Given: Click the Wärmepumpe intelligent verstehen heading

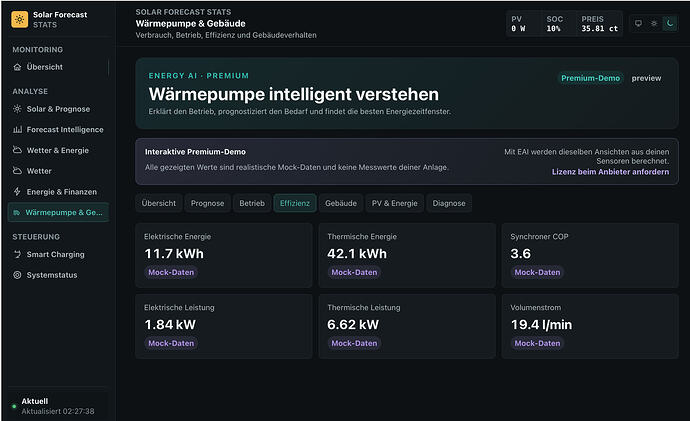Looking at the screenshot, I should (294, 94).
